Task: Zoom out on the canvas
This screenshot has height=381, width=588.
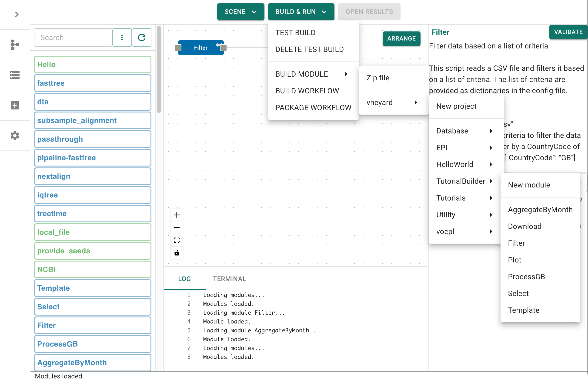Action: pos(177,227)
